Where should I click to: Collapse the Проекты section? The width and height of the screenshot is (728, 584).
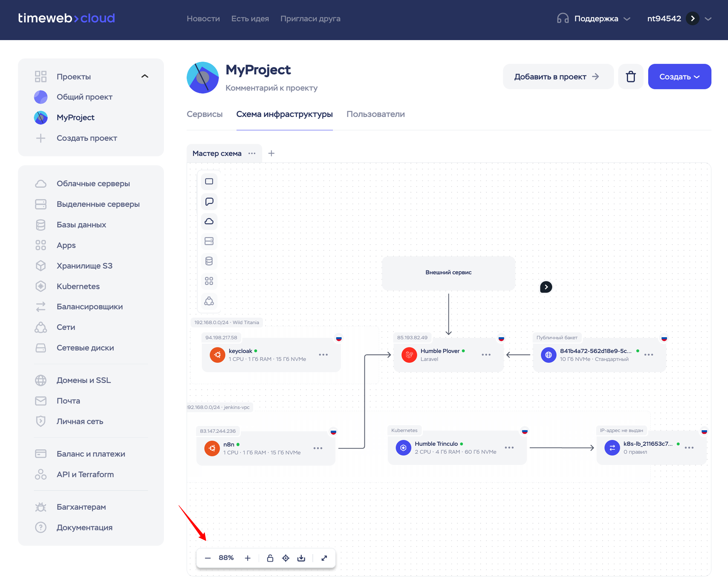pos(145,76)
